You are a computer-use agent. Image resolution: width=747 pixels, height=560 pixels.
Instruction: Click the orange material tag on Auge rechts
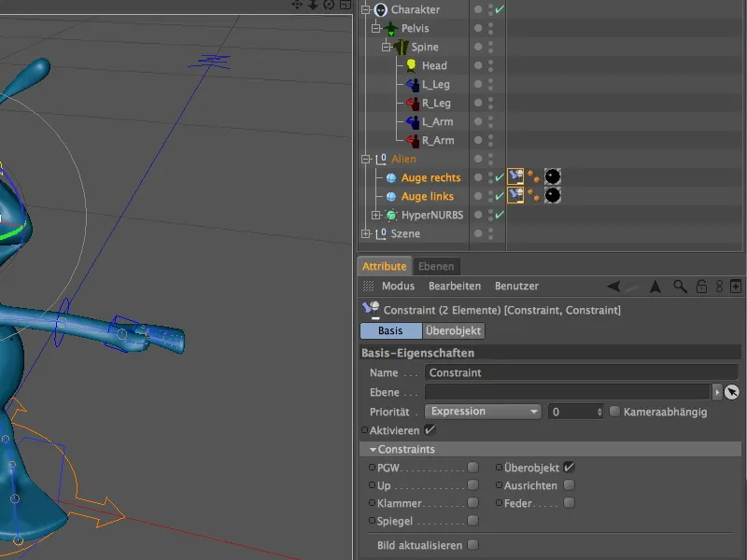pyautogui.click(x=534, y=176)
